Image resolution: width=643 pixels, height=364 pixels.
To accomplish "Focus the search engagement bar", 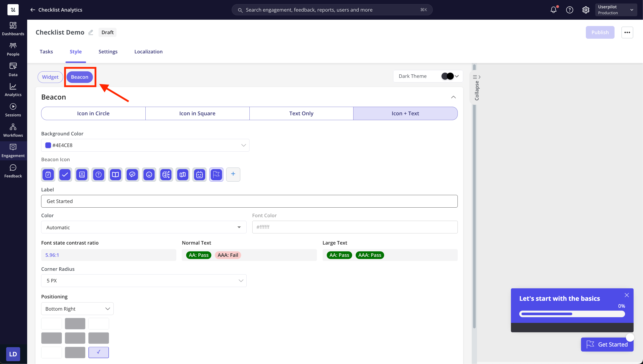I will 332,10.
